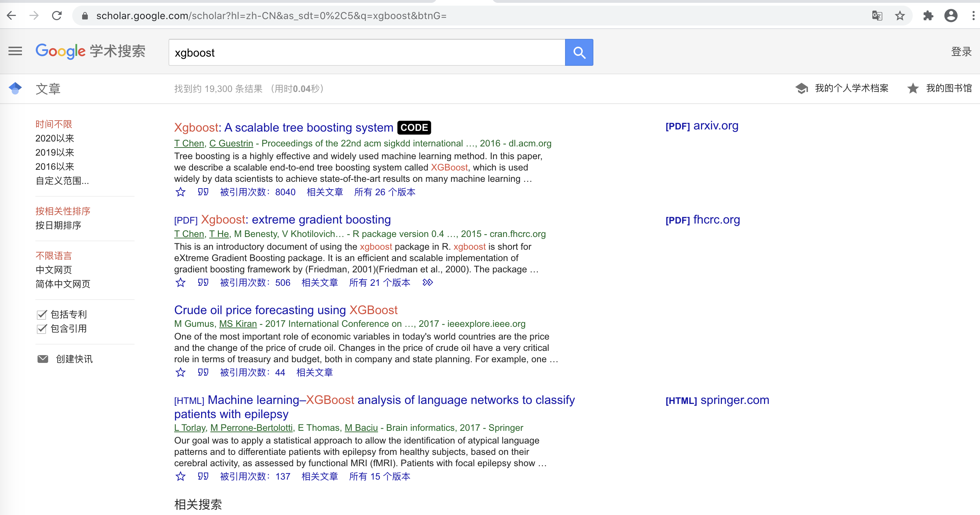Open the [PDF] fhcrc.org link
980x515 pixels.
point(703,220)
